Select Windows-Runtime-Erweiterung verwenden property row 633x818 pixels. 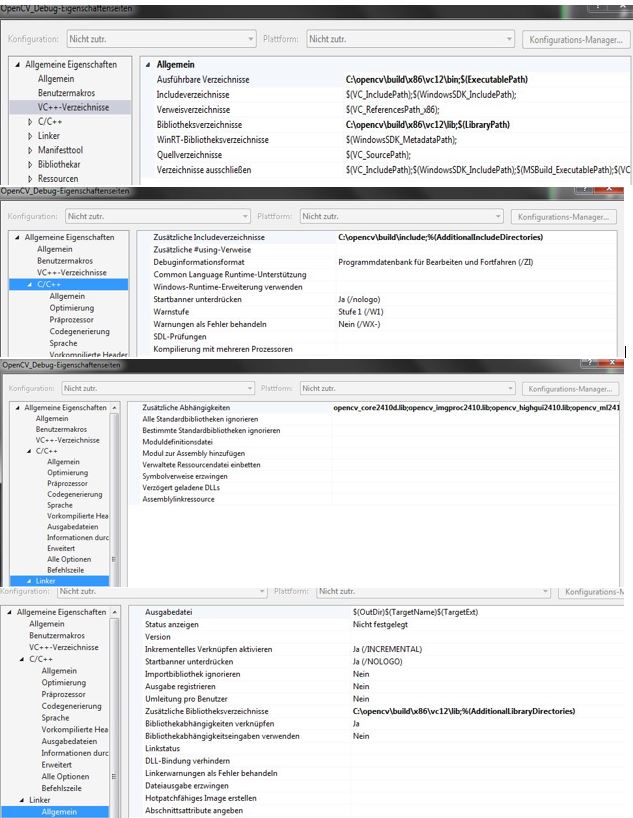click(377, 287)
